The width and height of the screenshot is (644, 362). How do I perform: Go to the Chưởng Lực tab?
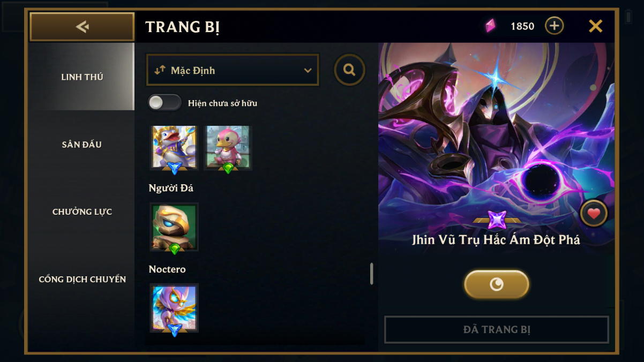(82, 212)
